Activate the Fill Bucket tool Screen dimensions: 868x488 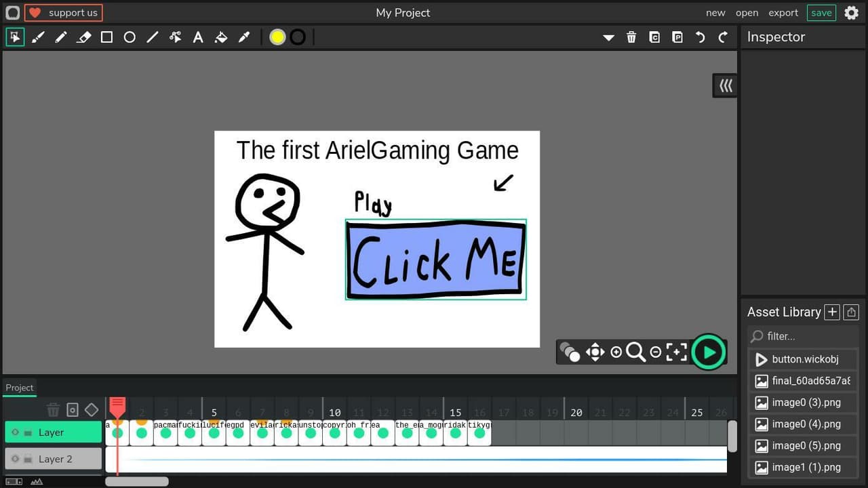(221, 37)
